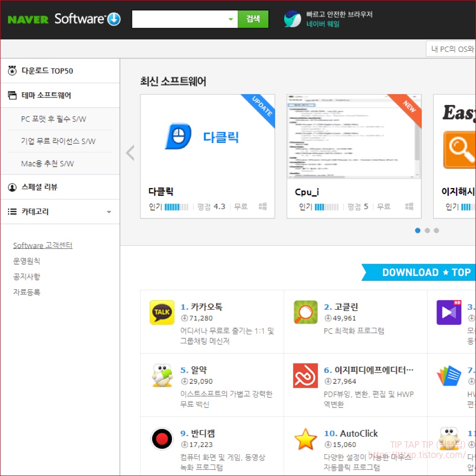Open 다운로드 TOP50 menu
The height and width of the screenshot is (476, 476).
point(60,71)
